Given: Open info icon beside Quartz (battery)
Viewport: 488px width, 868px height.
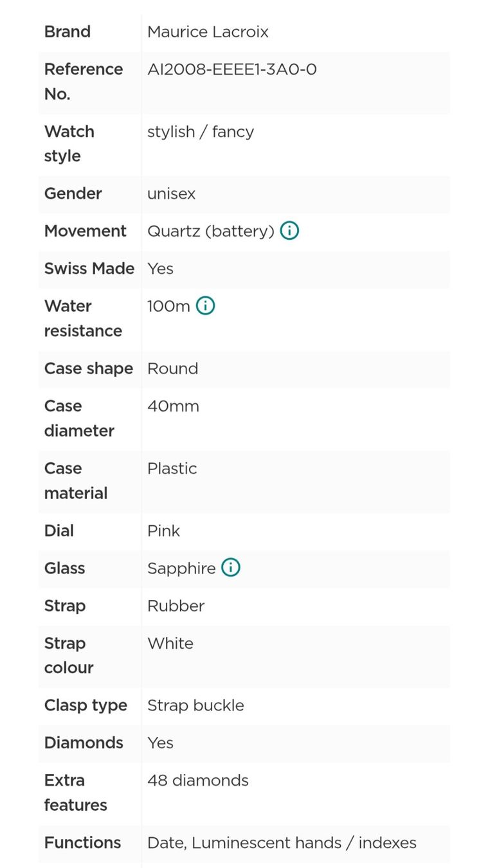Looking at the screenshot, I should point(290,231).
